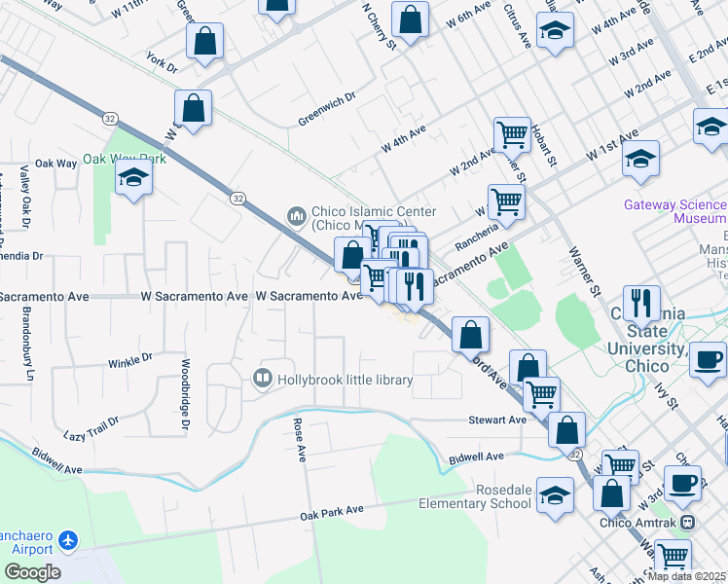Select the Stewart Ave street label

pos(497,420)
